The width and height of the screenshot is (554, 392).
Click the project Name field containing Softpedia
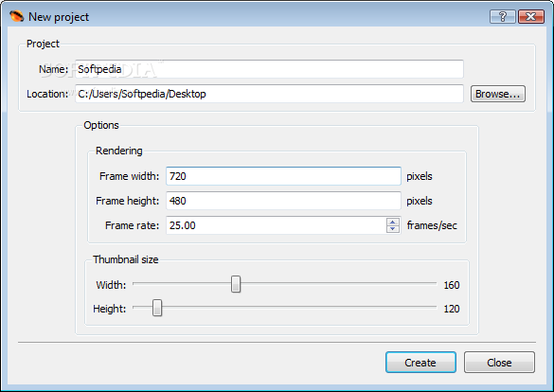click(x=269, y=69)
